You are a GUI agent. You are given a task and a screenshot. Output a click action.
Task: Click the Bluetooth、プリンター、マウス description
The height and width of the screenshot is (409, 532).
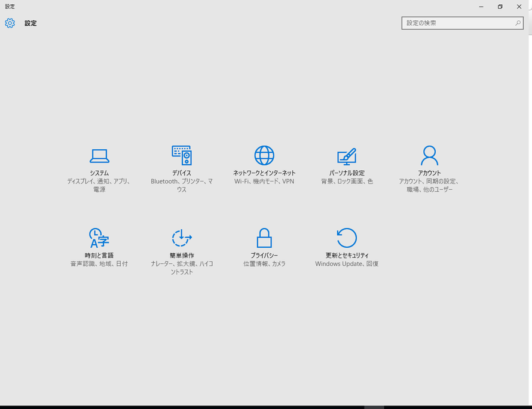click(182, 185)
